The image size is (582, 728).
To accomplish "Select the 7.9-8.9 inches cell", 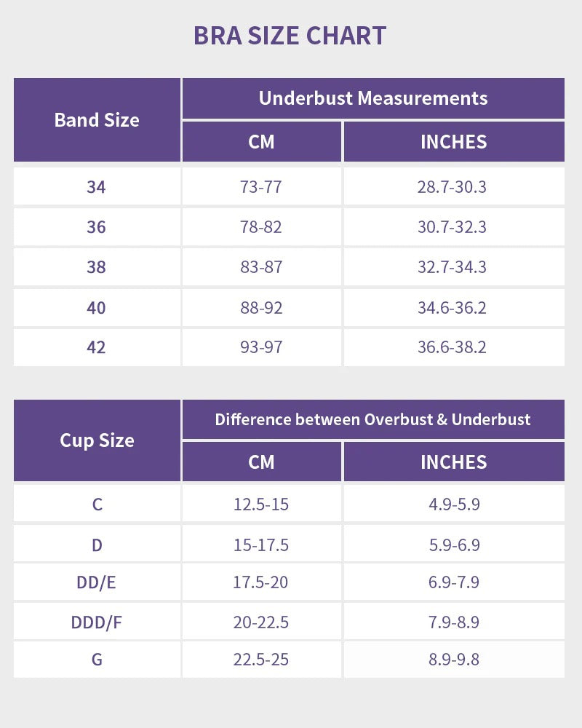I will click(454, 622).
